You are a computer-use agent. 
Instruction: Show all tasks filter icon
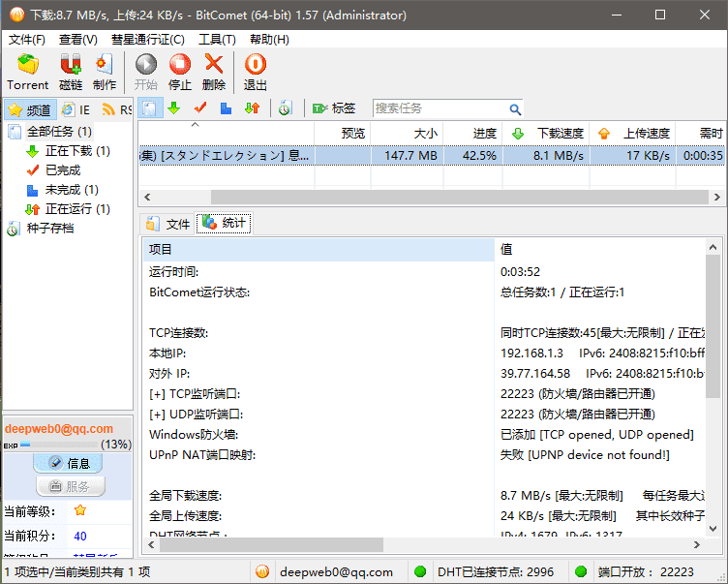tap(150, 108)
